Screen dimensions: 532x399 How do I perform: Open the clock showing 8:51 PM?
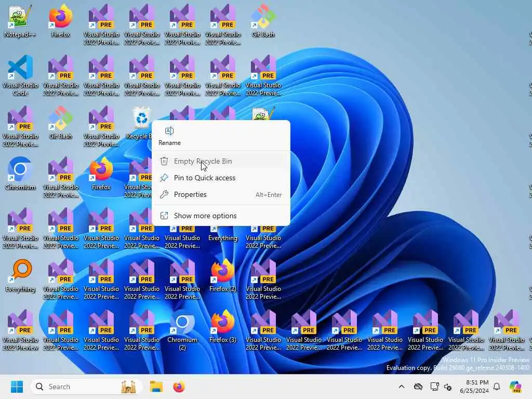click(x=474, y=387)
